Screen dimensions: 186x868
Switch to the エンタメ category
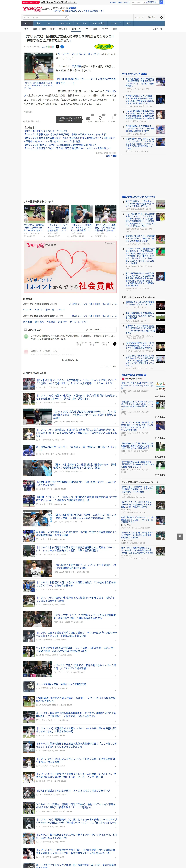pos(63,29)
